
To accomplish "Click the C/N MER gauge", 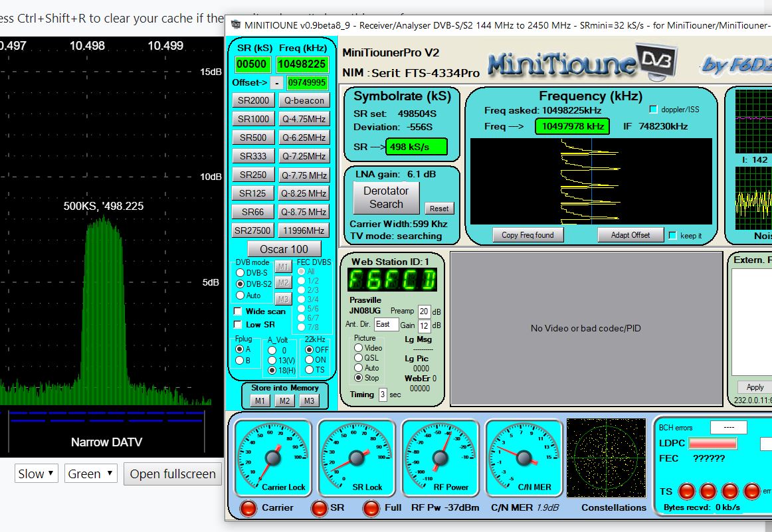I will click(524, 458).
